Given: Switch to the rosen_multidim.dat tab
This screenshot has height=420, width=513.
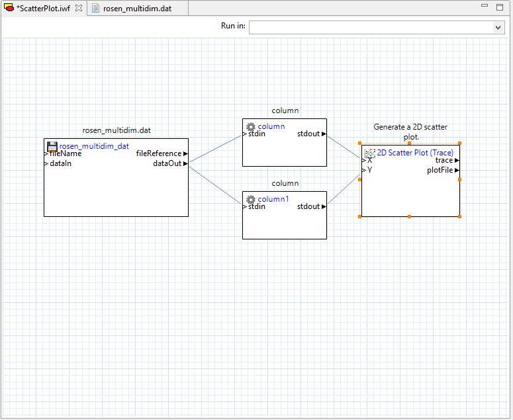Looking at the screenshot, I should pos(137,8).
